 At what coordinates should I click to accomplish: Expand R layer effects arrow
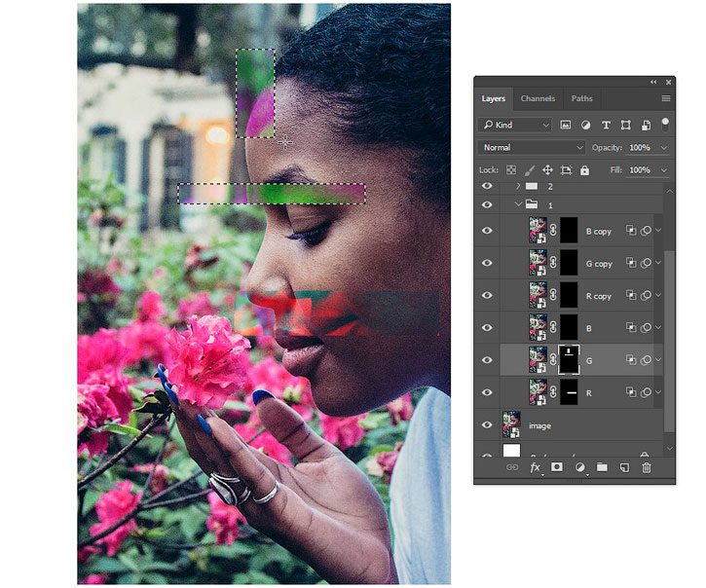click(x=658, y=392)
